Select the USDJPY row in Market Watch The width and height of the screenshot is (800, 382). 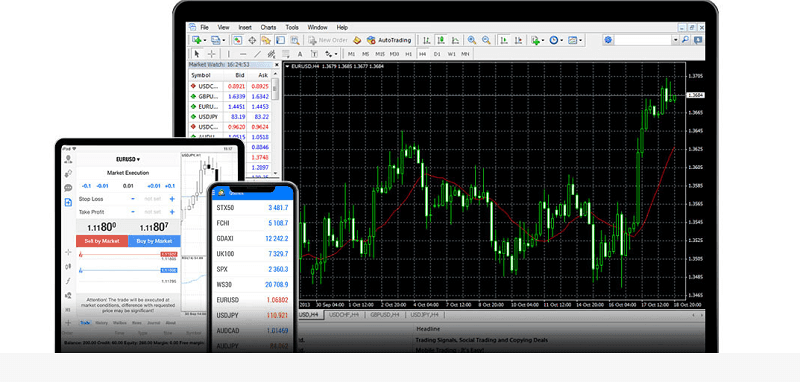230,117
